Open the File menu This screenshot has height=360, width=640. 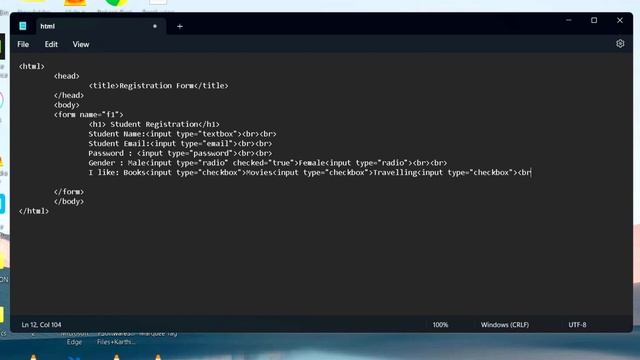coord(23,44)
